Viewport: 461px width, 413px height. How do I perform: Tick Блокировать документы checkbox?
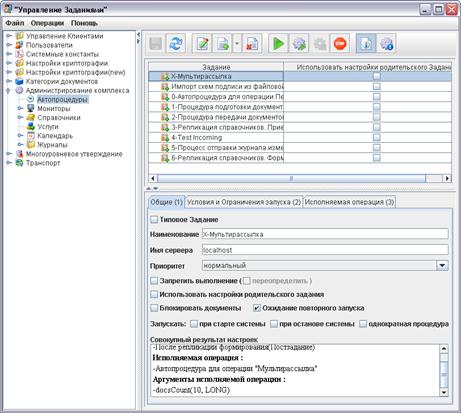pos(154,308)
